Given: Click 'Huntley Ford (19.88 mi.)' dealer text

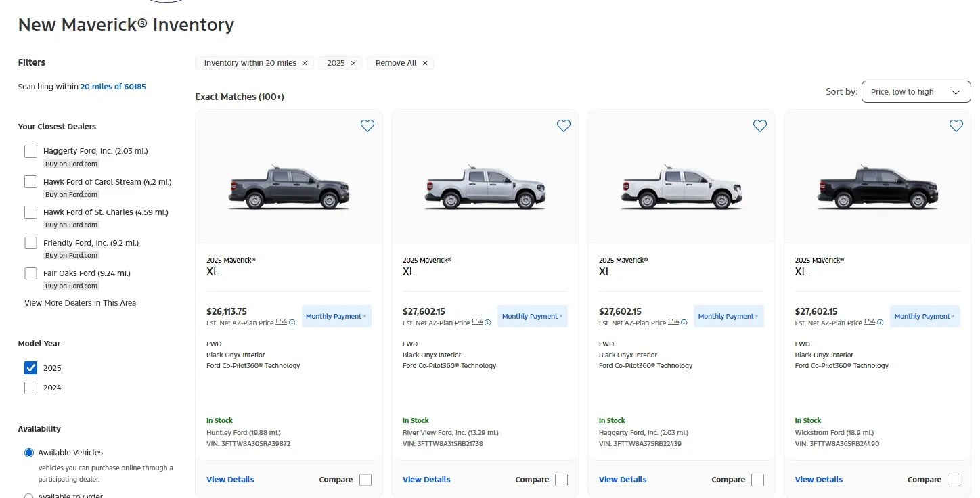Looking at the screenshot, I should coord(244,432).
